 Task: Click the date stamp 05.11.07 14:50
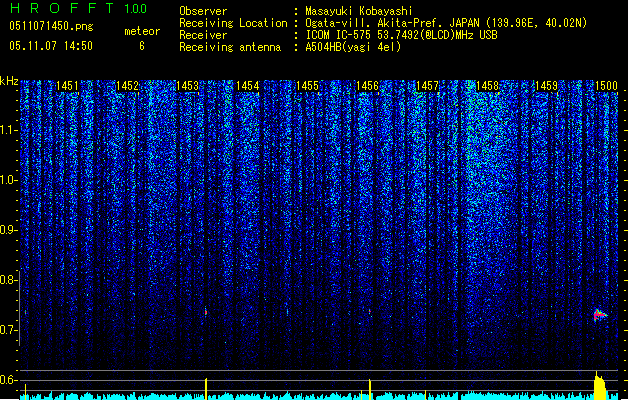(51, 46)
